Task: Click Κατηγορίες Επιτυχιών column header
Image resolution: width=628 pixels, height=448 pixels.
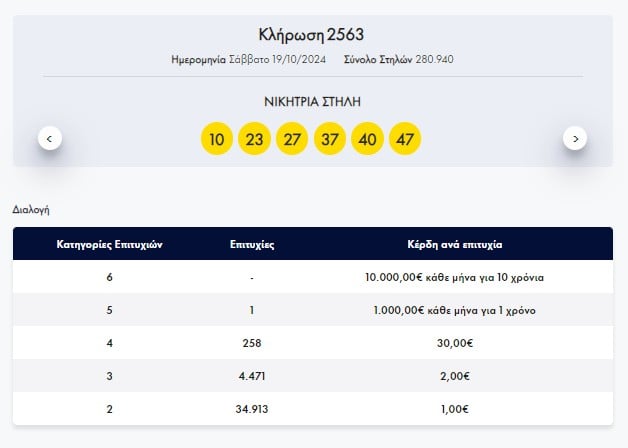Action: click(109, 244)
